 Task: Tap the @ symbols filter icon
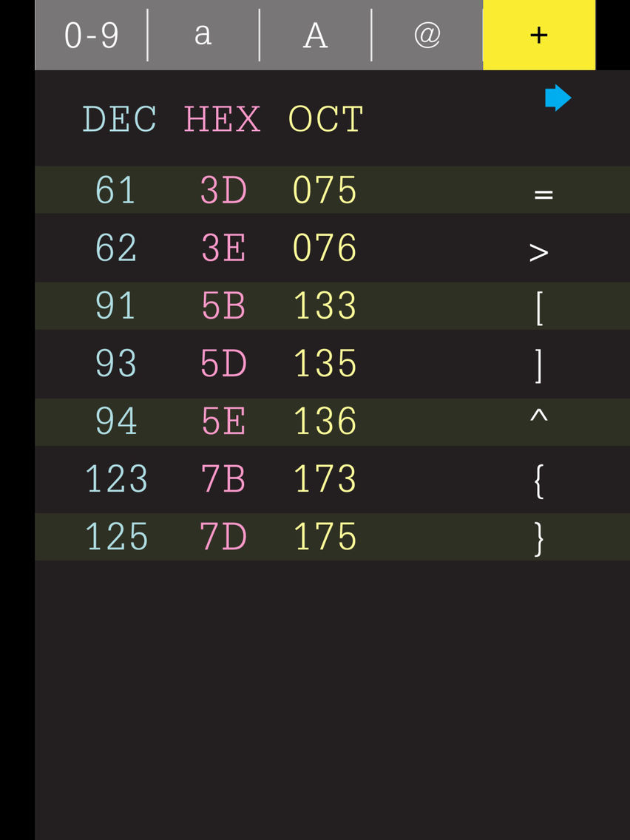point(427,34)
